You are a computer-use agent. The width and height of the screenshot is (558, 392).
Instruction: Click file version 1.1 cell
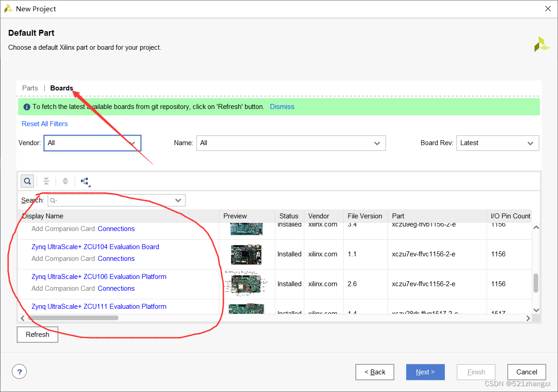[x=352, y=254]
